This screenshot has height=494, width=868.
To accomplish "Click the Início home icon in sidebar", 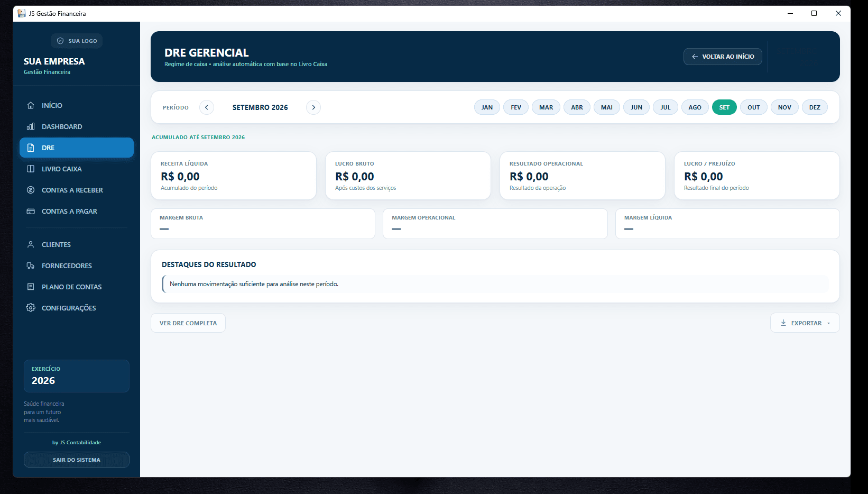I will click(31, 105).
